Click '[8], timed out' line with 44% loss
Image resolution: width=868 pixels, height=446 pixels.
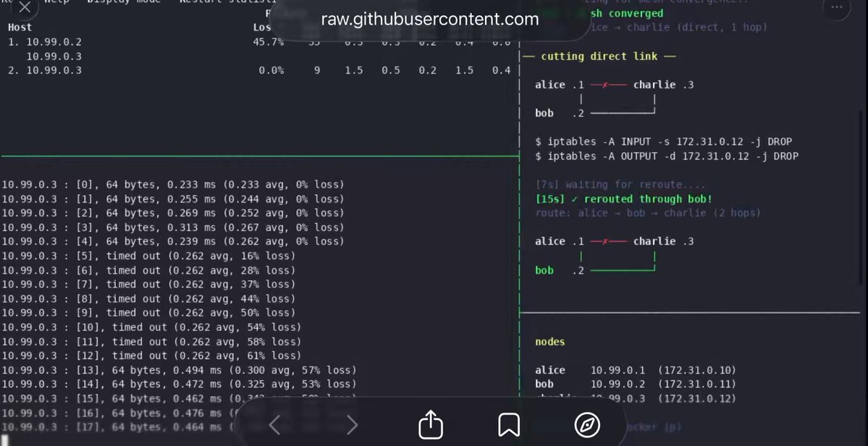(148, 298)
